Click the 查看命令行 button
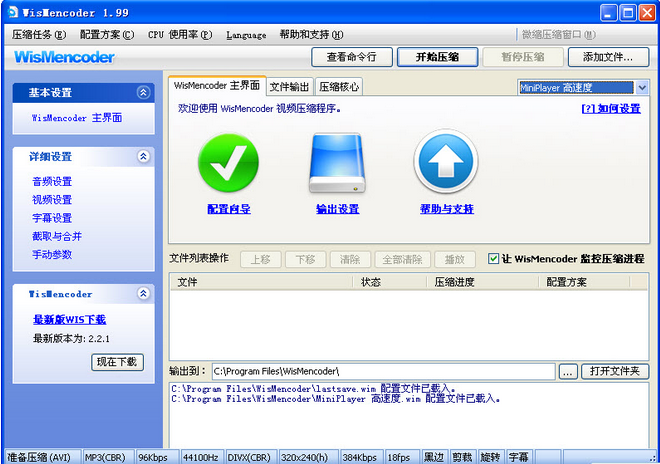 [x=352, y=57]
